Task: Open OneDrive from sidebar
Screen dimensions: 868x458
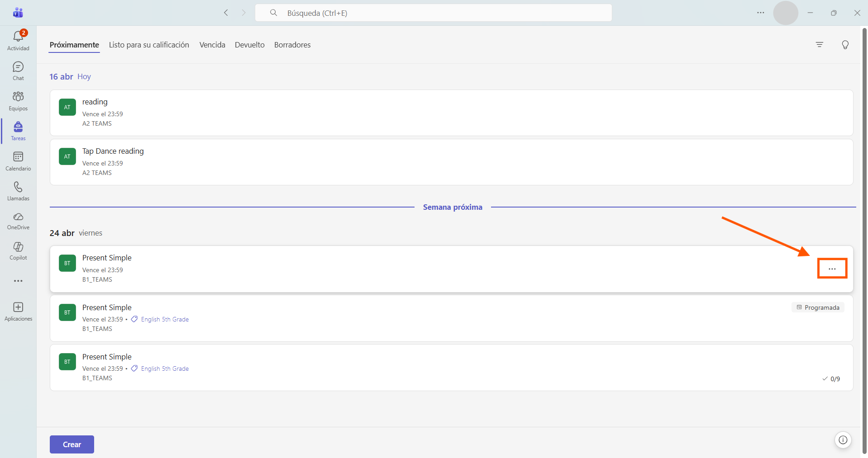Action: click(x=18, y=221)
